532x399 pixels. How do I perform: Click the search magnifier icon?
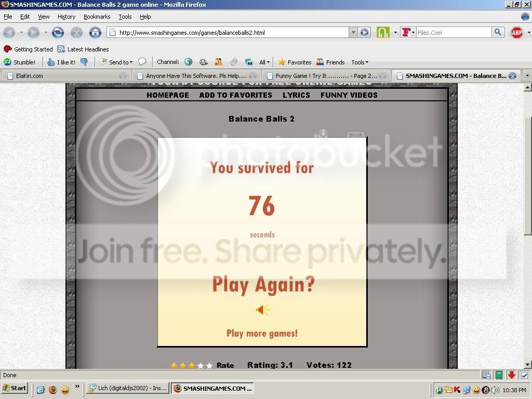click(x=497, y=32)
